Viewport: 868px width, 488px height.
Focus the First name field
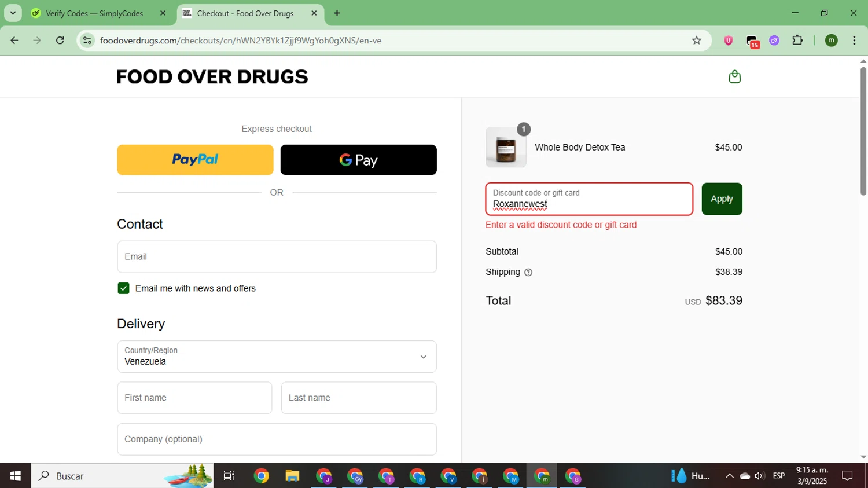click(194, 398)
